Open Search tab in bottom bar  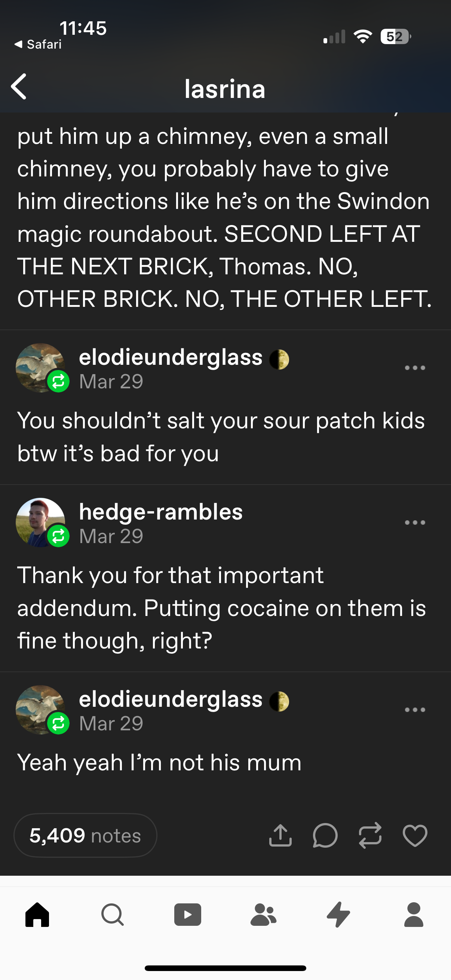113,914
